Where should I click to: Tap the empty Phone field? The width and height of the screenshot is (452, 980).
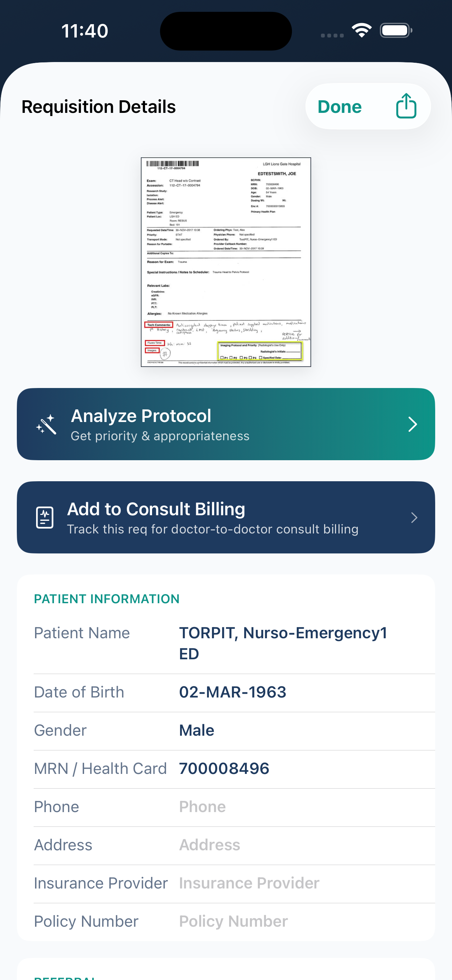click(x=203, y=806)
